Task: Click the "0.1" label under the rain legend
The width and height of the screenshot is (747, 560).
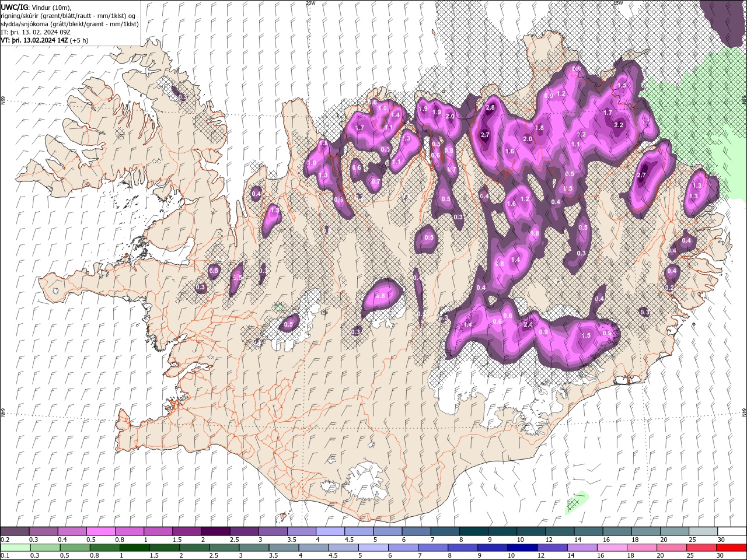Action: coord(5,556)
